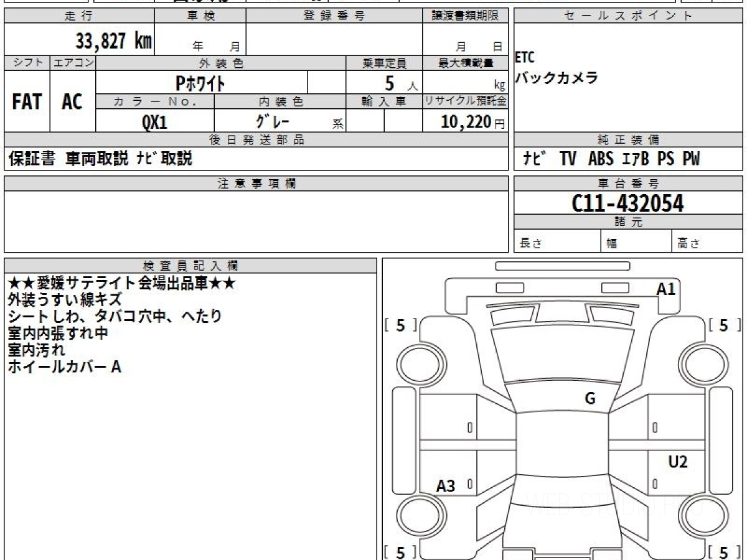Screen dimensions: 747x560
Task: Click the シフト header cell
Action: [27, 63]
